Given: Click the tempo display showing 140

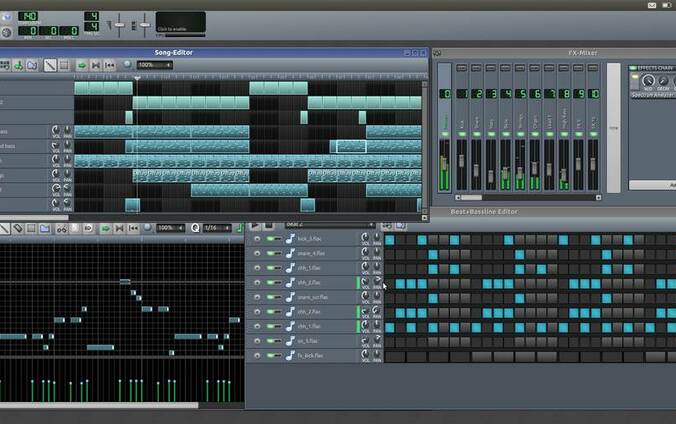Looking at the screenshot, I should [x=28, y=16].
